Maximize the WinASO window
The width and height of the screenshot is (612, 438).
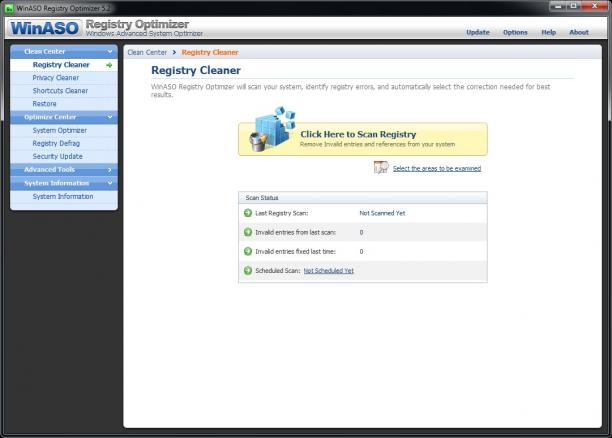click(x=574, y=6)
